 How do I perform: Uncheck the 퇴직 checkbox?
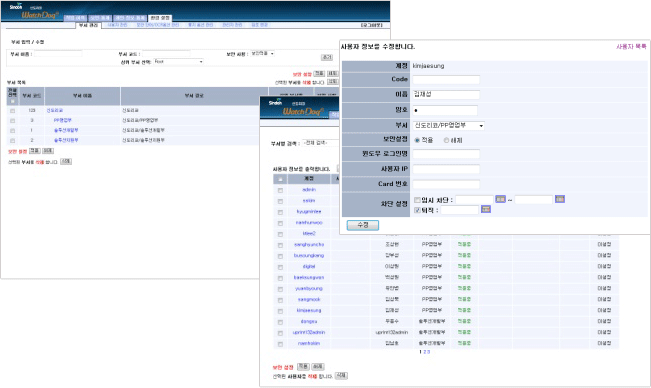[417, 210]
